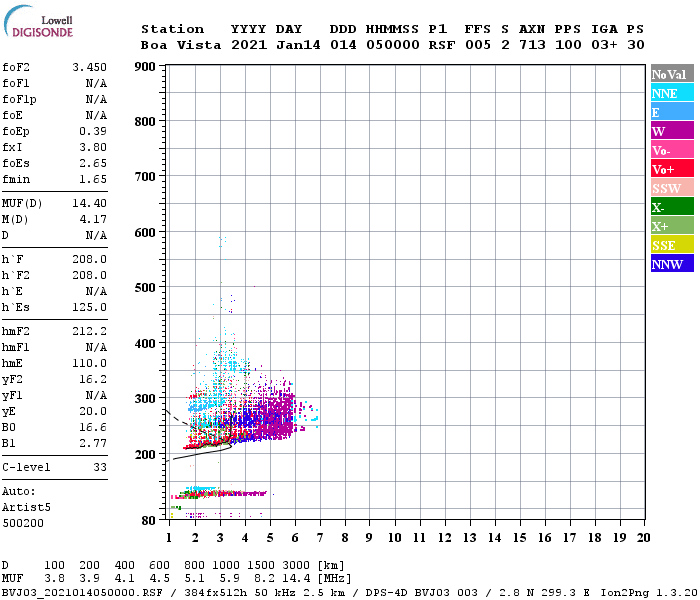Click the year 2021 header value
The image size is (700, 600).
pos(249,45)
